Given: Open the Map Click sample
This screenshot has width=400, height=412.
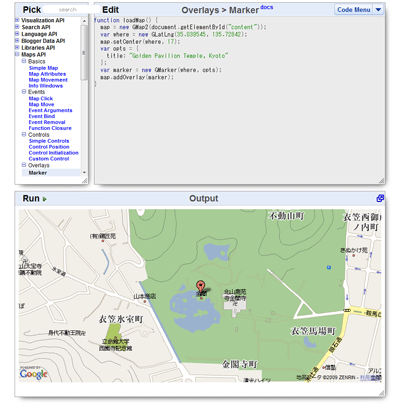Looking at the screenshot, I should [41, 99].
